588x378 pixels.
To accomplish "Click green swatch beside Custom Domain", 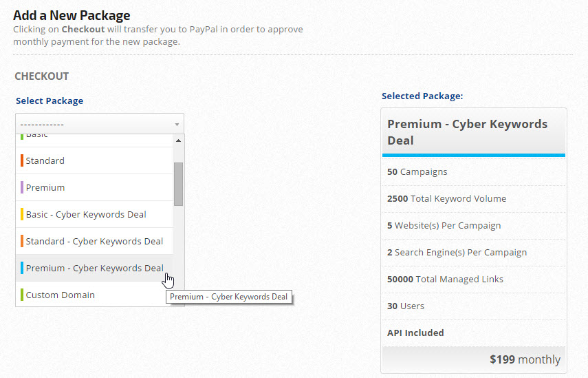I will pos(22,295).
